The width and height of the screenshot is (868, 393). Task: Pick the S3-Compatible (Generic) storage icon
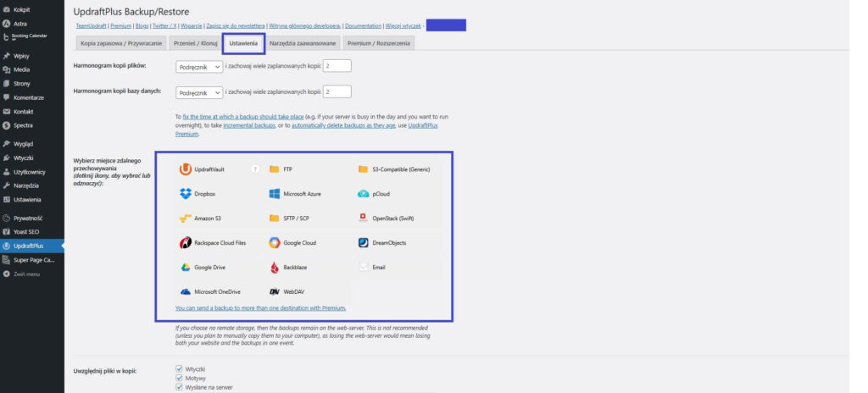[363, 169]
